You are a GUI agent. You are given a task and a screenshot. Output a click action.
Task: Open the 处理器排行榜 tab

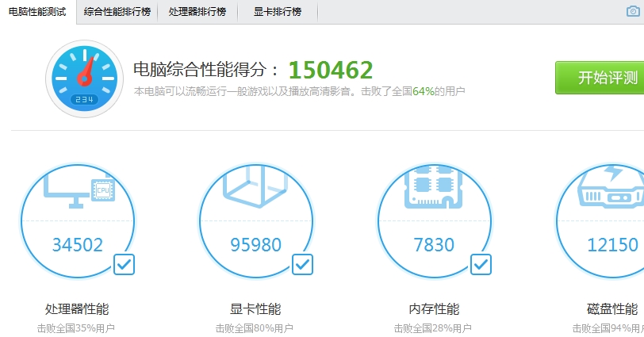click(x=197, y=11)
